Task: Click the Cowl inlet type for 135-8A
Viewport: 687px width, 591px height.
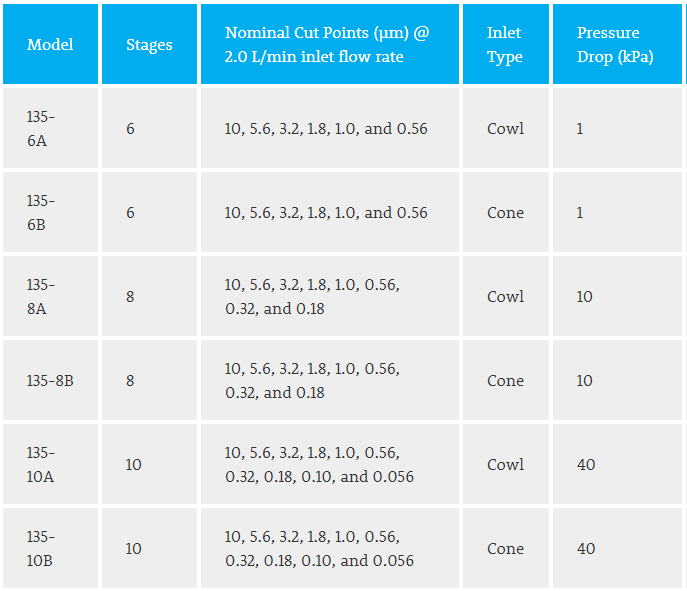Action: coord(505,297)
